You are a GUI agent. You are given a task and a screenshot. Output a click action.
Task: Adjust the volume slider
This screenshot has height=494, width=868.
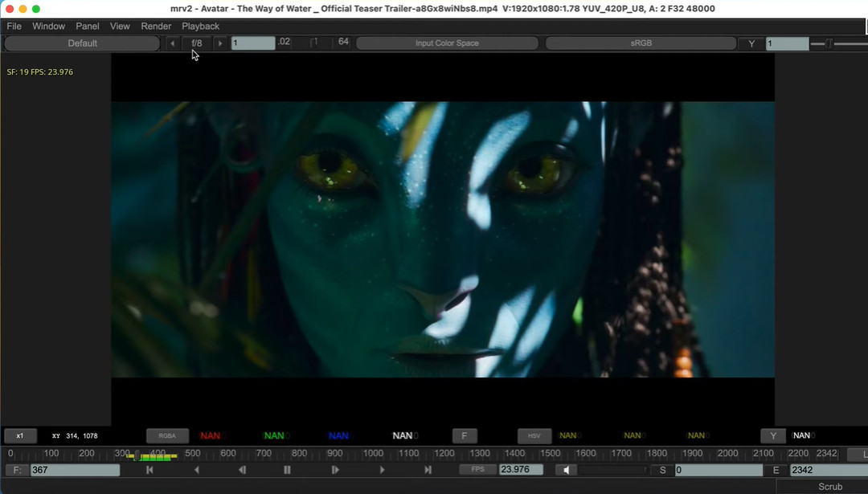[x=612, y=470]
